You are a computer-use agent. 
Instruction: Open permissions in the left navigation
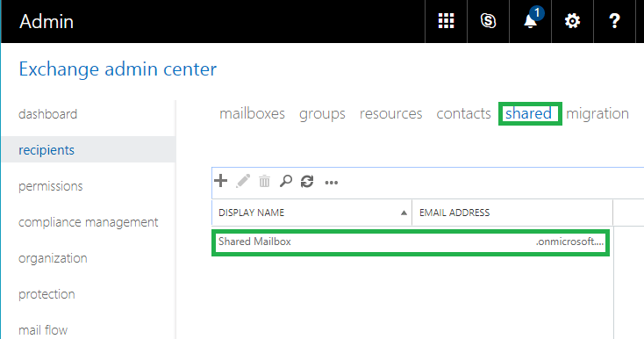[x=51, y=186]
